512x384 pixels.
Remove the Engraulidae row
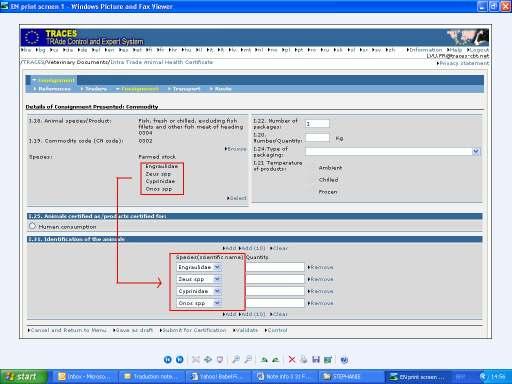tap(320, 267)
